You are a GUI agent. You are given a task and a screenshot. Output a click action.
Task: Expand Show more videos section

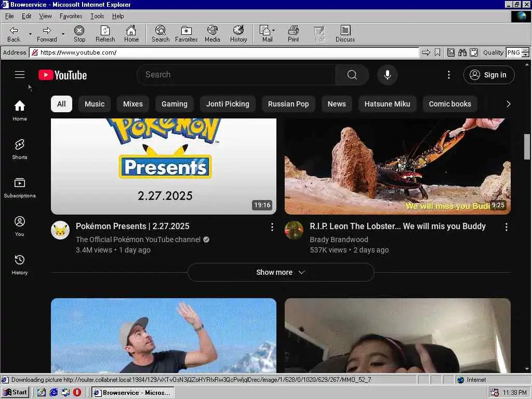[x=281, y=272]
